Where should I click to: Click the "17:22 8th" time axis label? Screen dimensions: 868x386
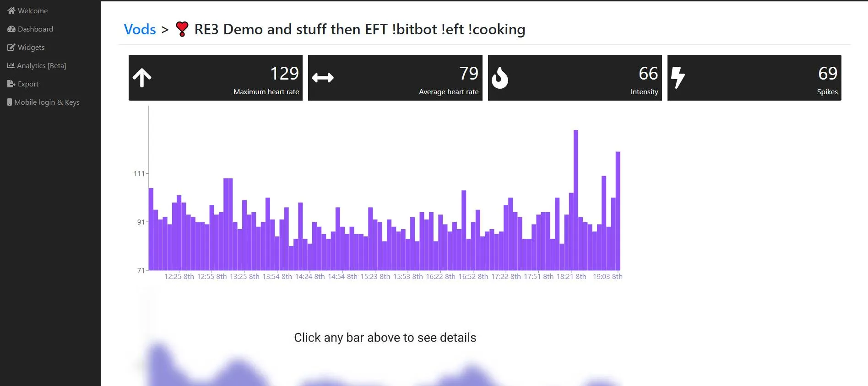click(506, 277)
